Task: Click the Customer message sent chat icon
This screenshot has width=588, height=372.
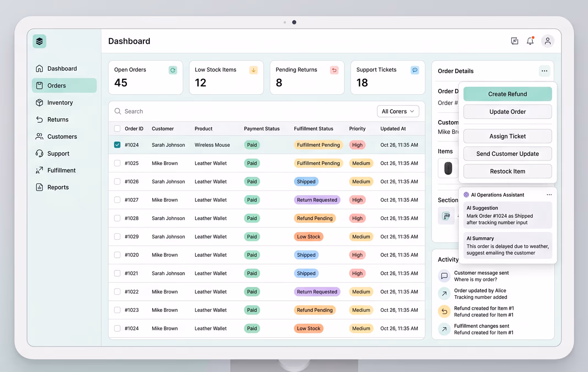Action: pos(444,276)
